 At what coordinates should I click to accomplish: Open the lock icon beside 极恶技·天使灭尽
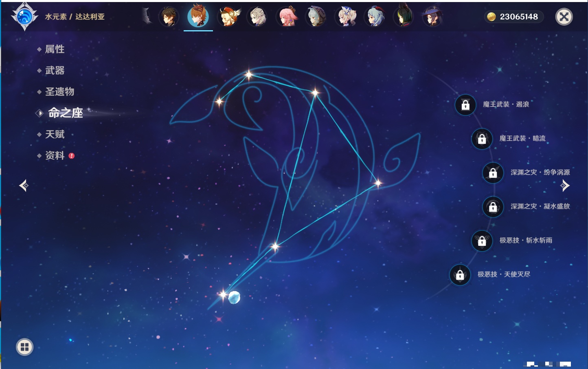click(x=460, y=275)
